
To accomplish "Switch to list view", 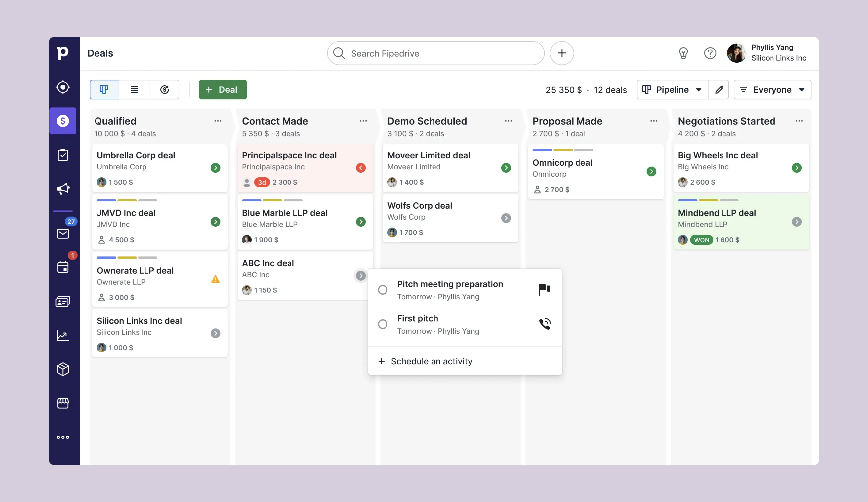I will point(134,90).
